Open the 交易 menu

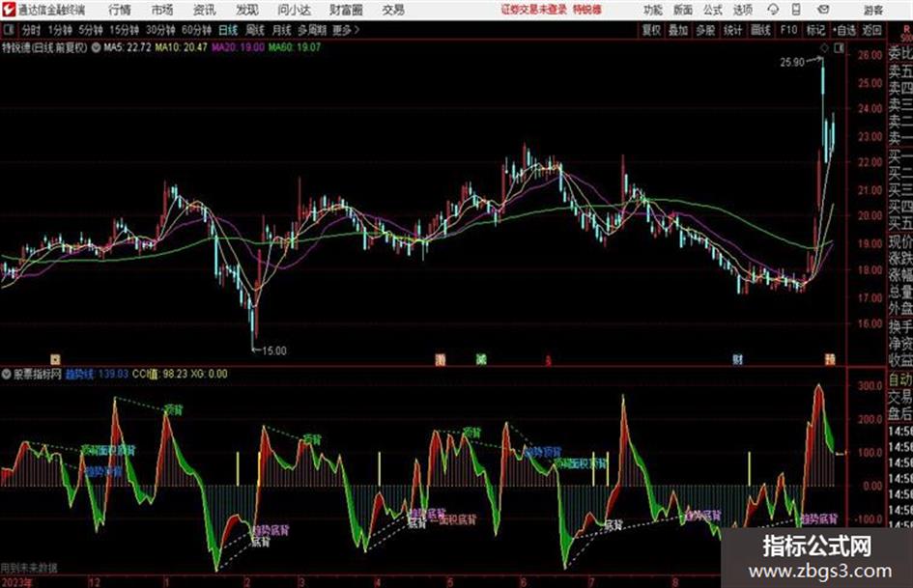393,10
